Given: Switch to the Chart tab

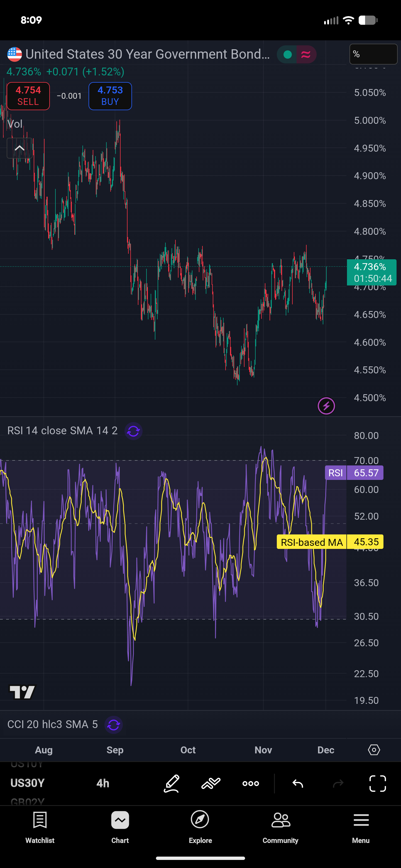Looking at the screenshot, I should pos(120,827).
